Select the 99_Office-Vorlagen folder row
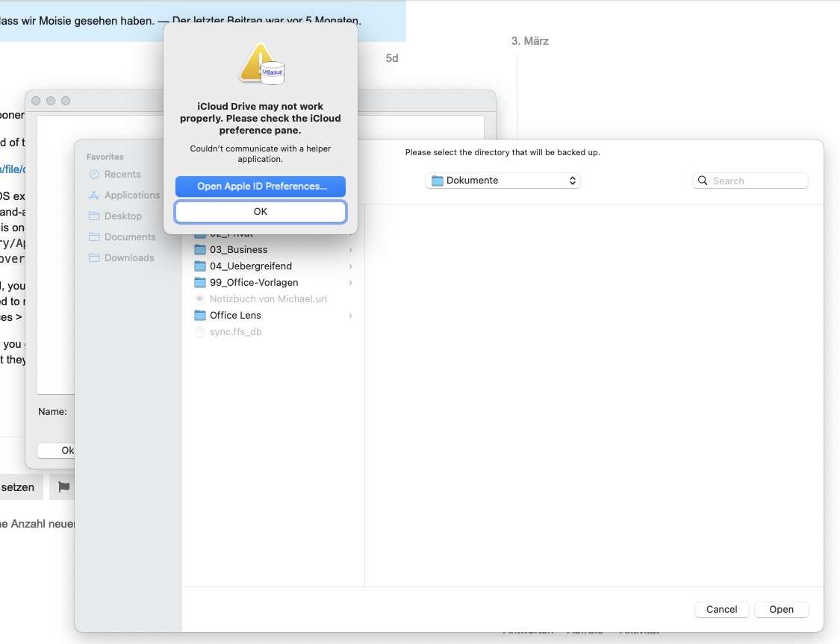This screenshot has width=840, height=644. (x=273, y=283)
